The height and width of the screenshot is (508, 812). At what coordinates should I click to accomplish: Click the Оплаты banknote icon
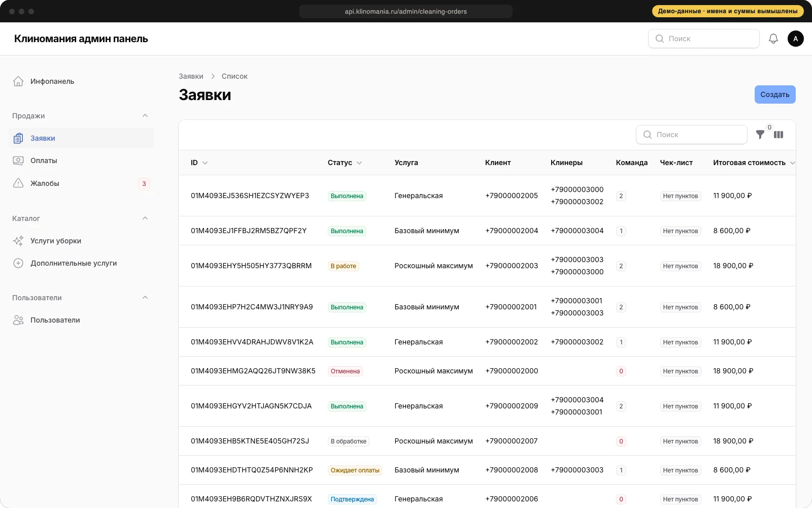coord(18,161)
